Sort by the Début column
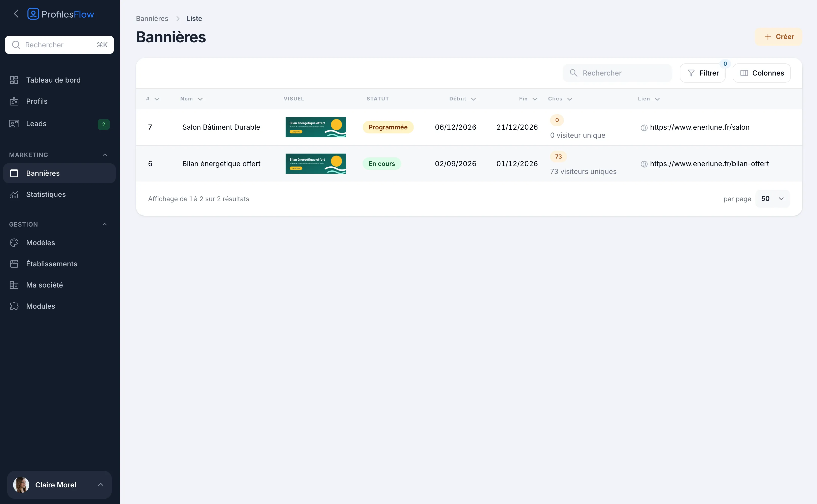Screen dimensions: 817x504 point(463,99)
